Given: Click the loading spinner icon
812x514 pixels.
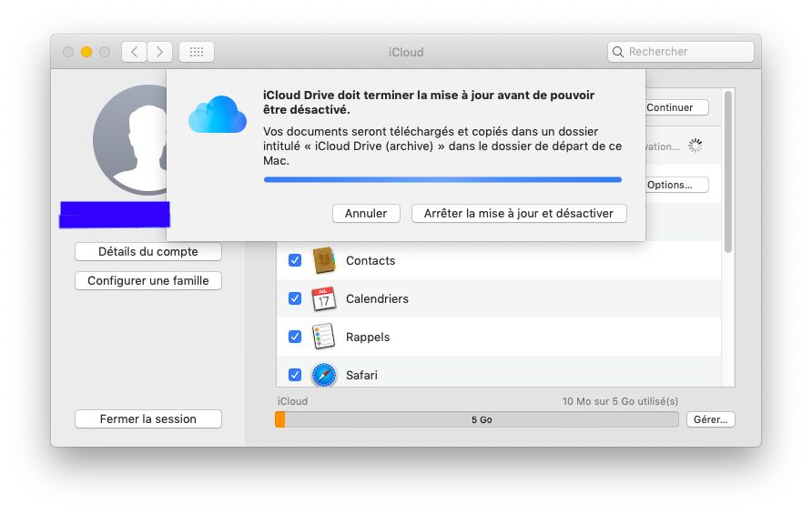Looking at the screenshot, I should [695, 146].
